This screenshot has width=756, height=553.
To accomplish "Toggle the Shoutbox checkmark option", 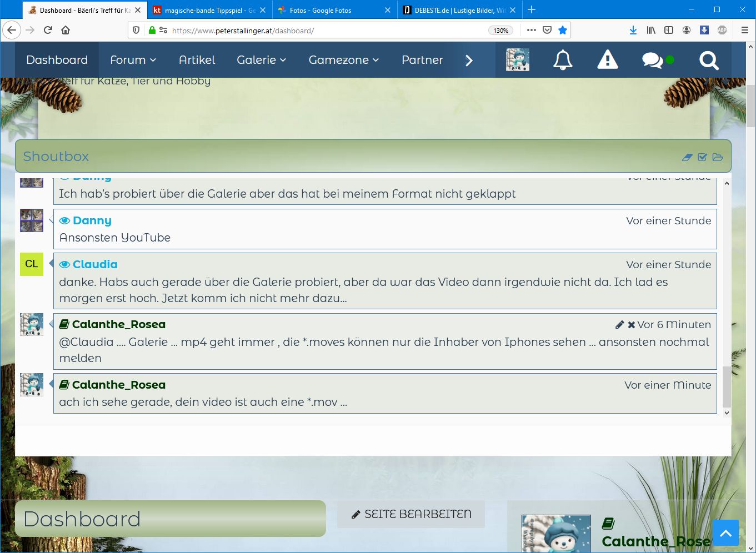I will coord(702,157).
